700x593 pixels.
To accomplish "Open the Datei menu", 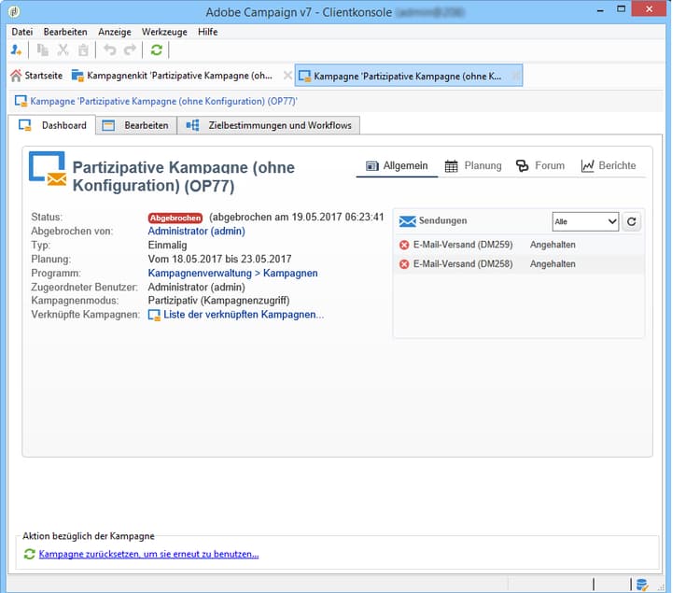I will click(22, 32).
